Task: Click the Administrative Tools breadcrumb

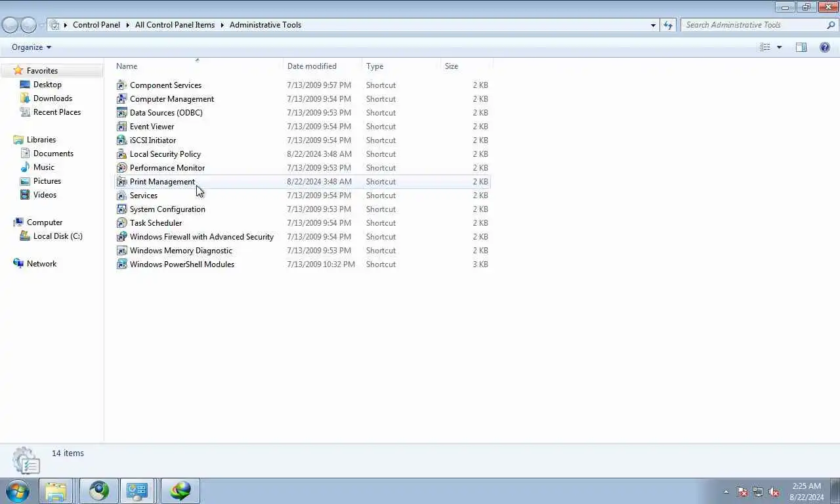Action: coord(265,25)
